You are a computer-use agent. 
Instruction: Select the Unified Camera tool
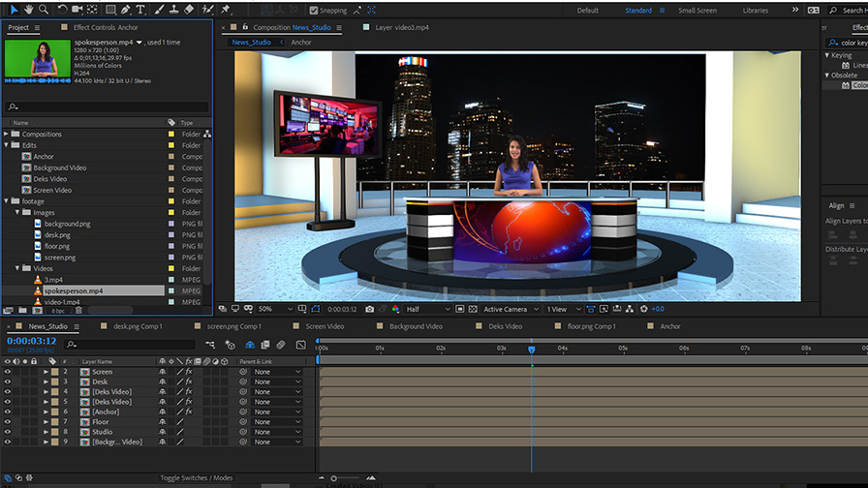tap(77, 10)
